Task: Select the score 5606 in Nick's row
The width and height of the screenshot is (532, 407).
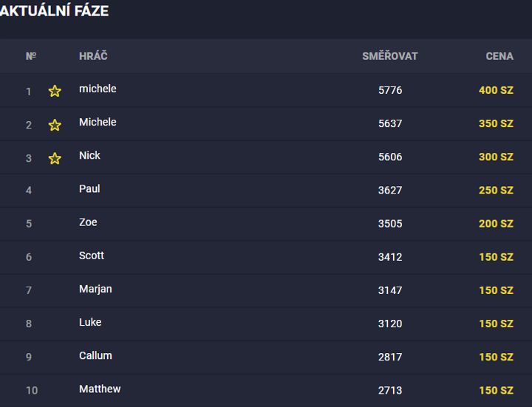Action: point(390,157)
